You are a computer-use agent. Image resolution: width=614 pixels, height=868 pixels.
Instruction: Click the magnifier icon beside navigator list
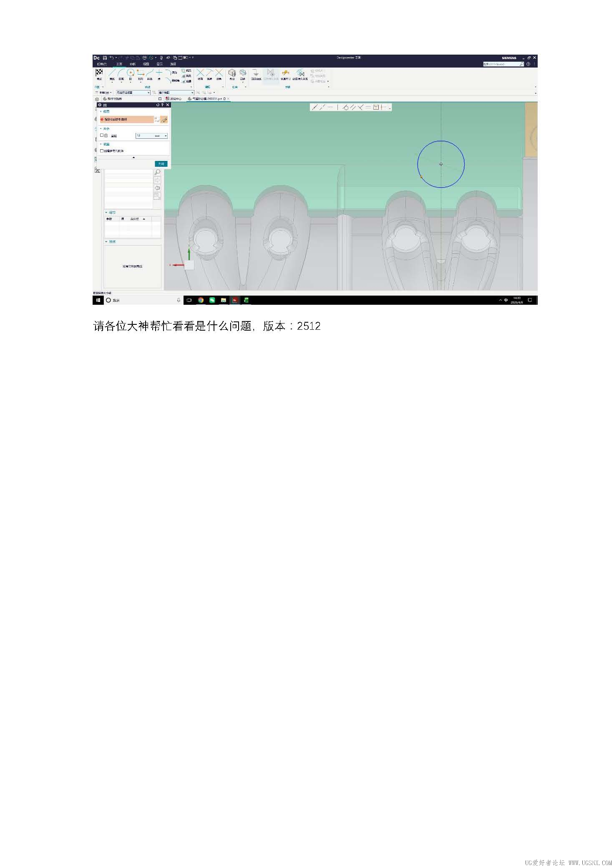[x=157, y=172]
